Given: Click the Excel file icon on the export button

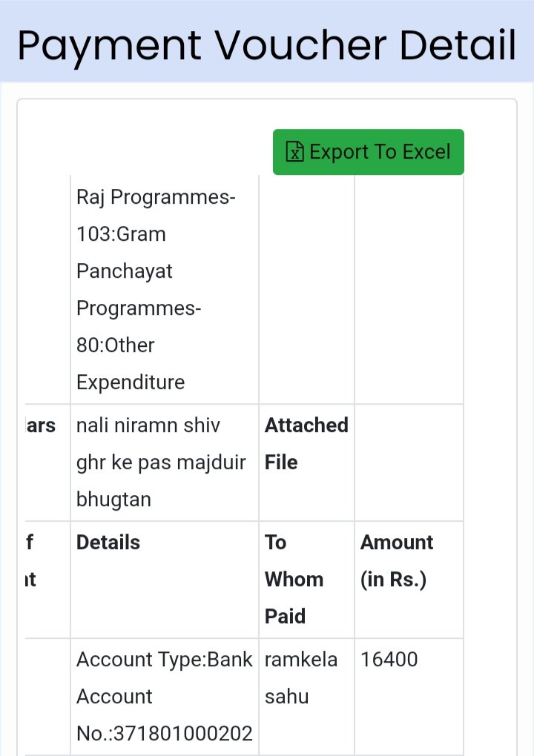Looking at the screenshot, I should point(296,152).
